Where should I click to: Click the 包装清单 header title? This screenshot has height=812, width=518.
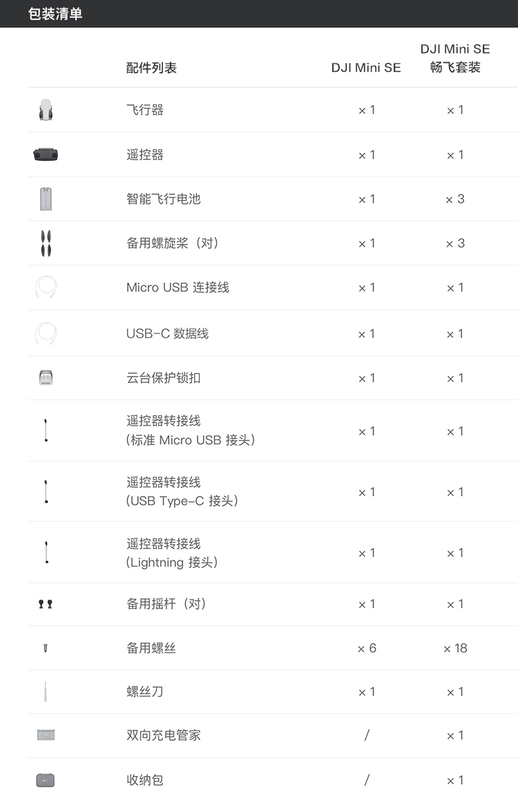click(55, 14)
